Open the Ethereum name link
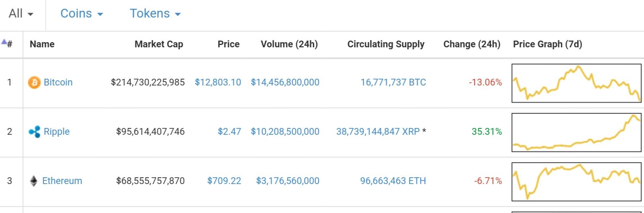 [62, 181]
